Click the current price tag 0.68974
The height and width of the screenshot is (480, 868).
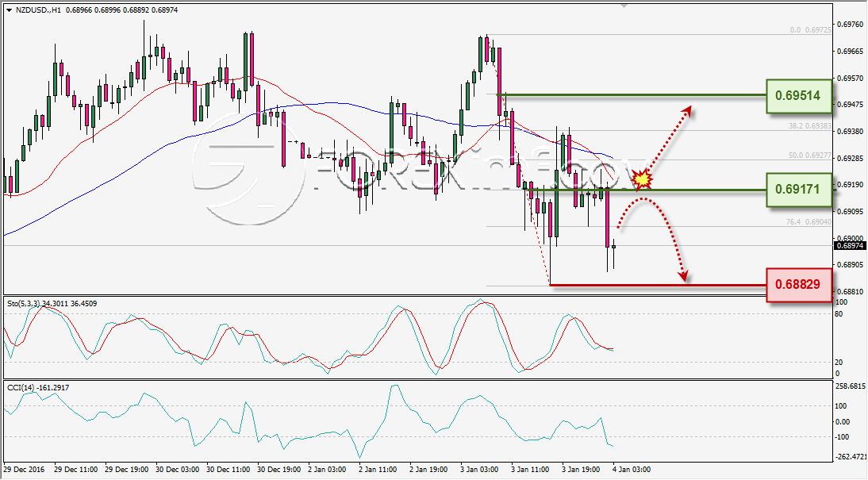pos(850,246)
